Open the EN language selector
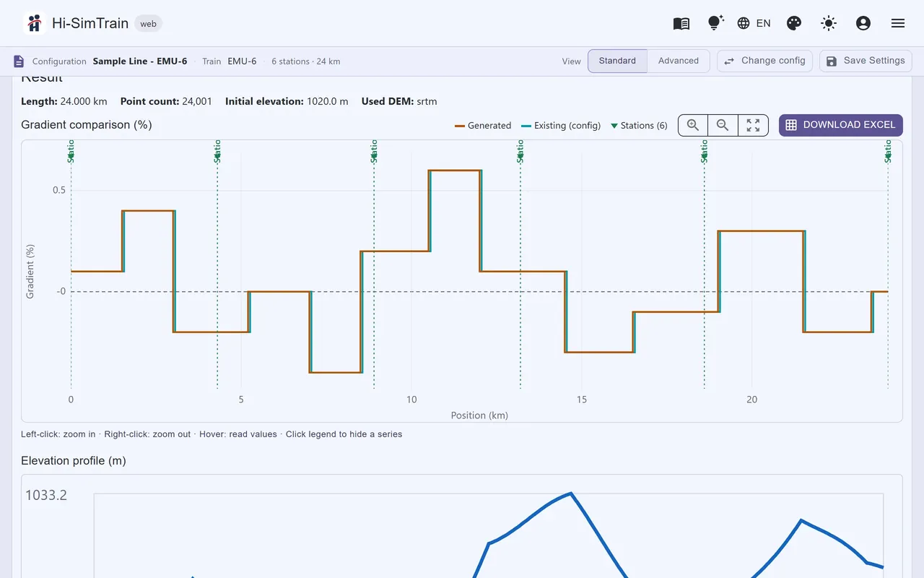 [x=754, y=23]
